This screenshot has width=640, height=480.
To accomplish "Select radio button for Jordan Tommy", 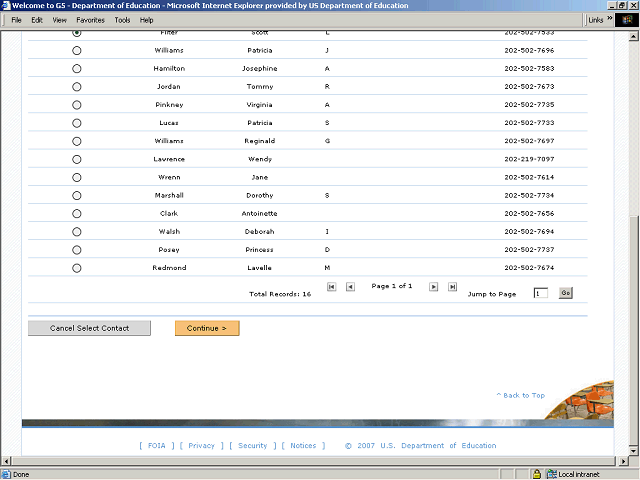I will [x=77, y=87].
